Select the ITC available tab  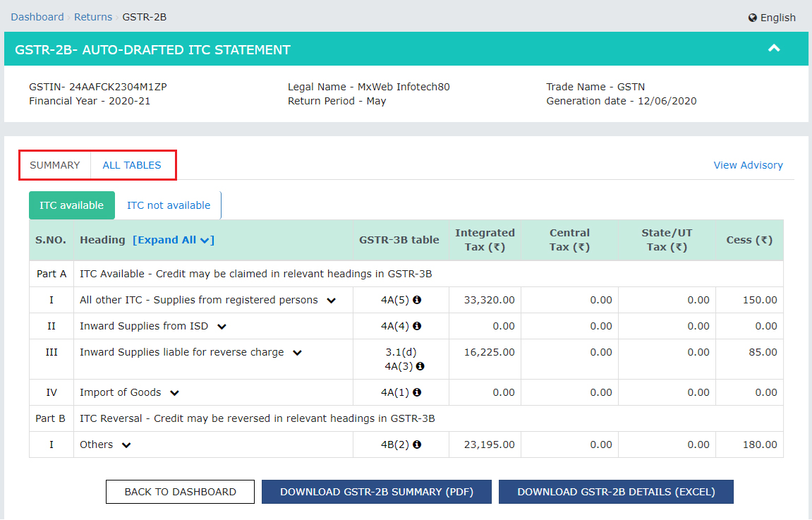(x=72, y=205)
